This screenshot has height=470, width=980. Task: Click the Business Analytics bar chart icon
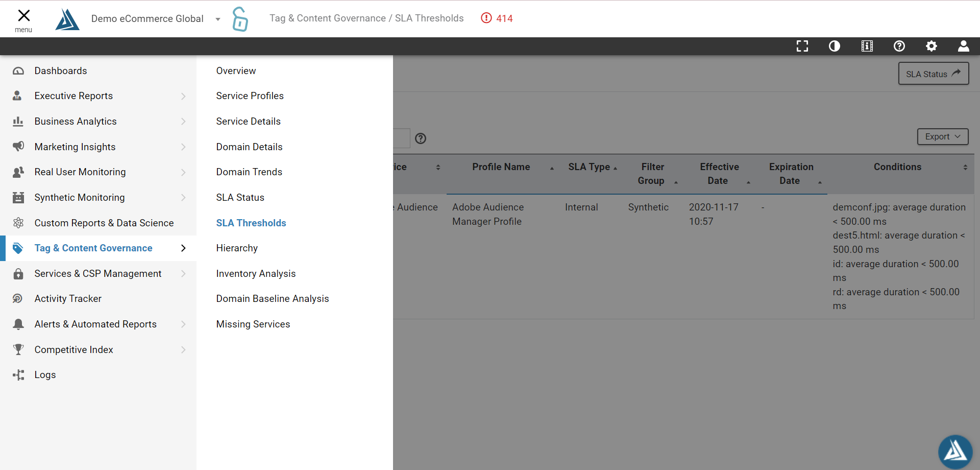tap(18, 122)
